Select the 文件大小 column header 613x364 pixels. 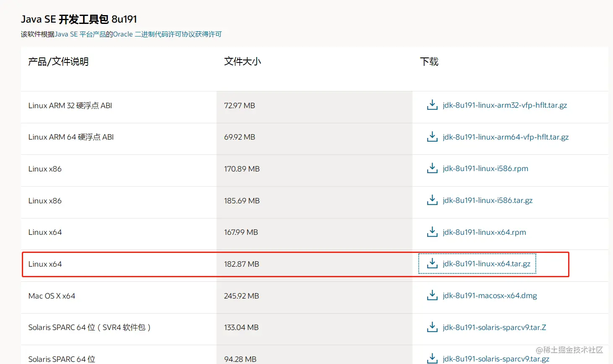pos(243,62)
